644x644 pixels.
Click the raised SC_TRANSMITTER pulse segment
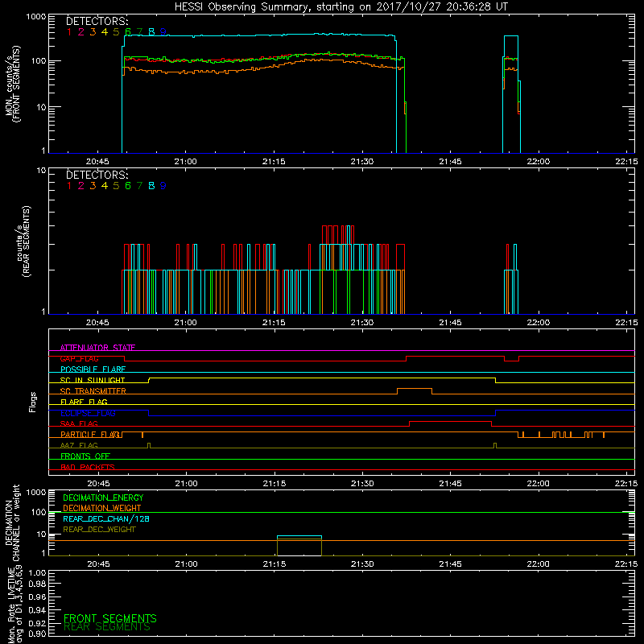click(x=415, y=389)
